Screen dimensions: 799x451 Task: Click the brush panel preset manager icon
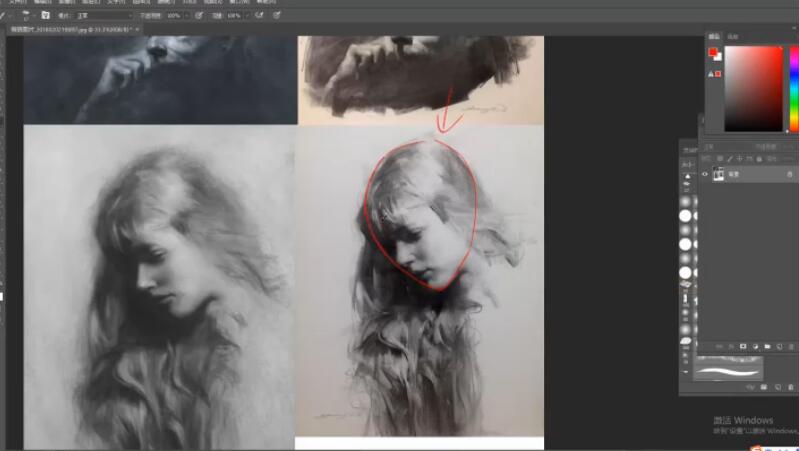[x=763, y=387]
